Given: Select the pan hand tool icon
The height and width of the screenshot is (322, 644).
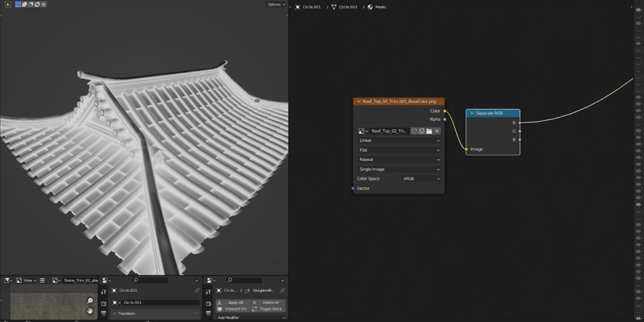Looking at the screenshot, I should pos(90,311).
